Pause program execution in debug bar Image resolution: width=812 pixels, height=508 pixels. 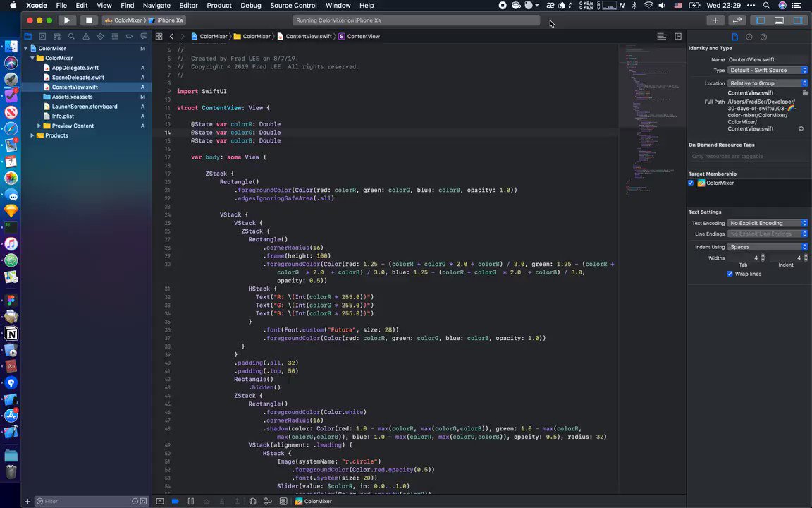(x=190, y=501)
